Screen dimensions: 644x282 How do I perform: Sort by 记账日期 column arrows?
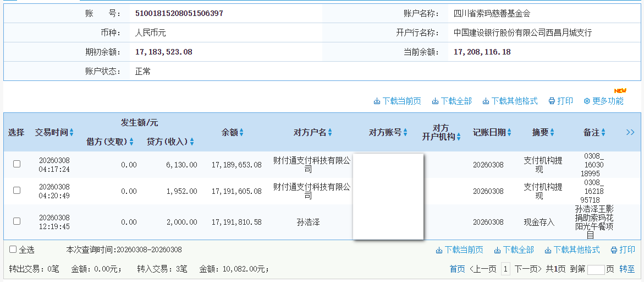509,133
